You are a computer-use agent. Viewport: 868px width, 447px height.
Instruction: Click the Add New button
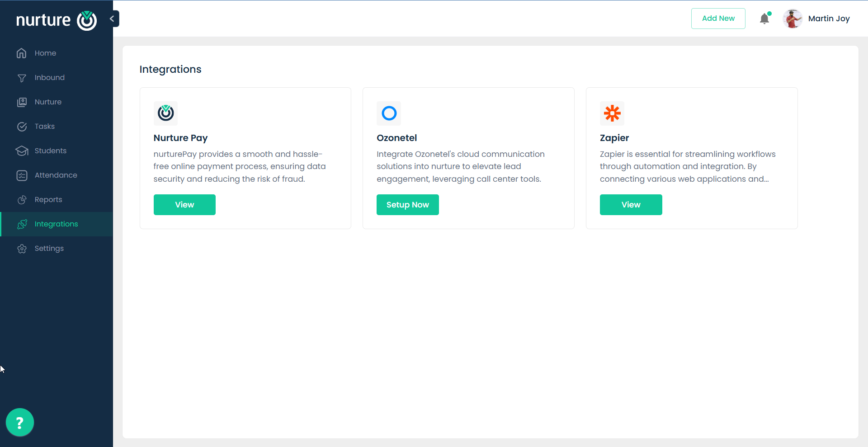pos(718,19)
